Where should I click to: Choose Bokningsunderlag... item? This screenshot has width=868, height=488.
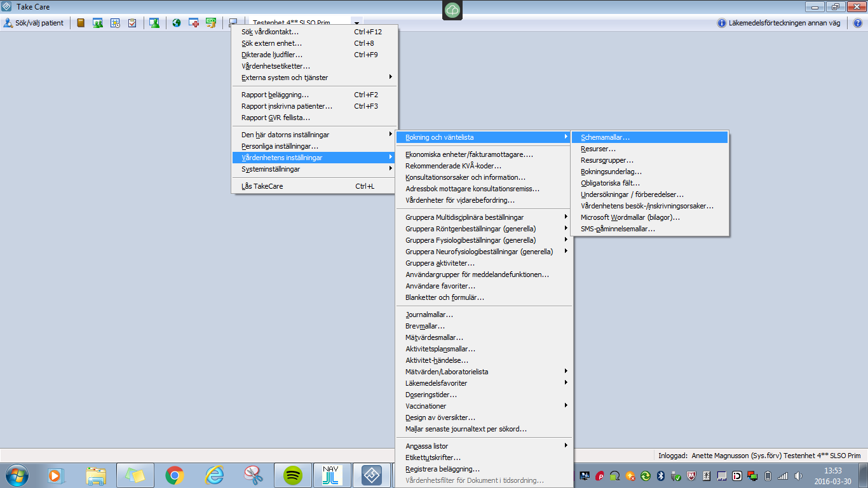[650, 172]
